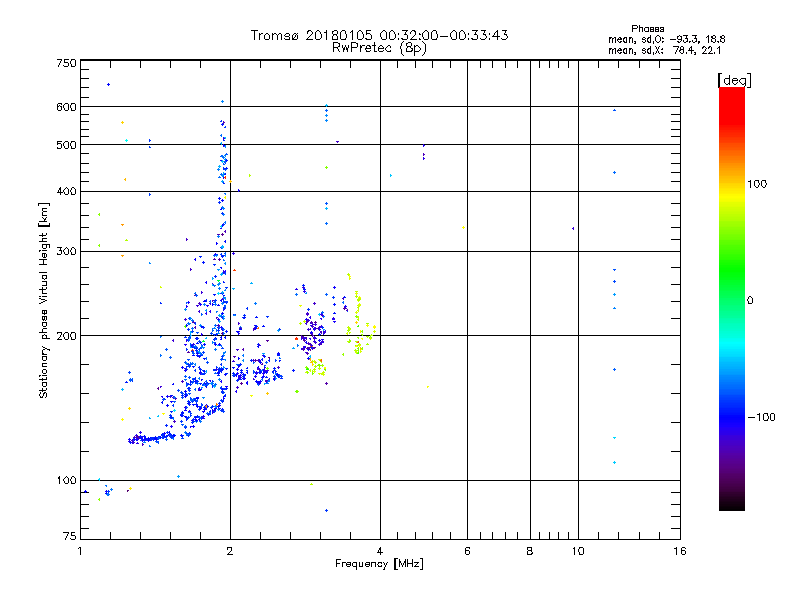Image resolution: width=800 pixels, height=600 pixels.
Task: Click the colorbar tick label '-100'
Action: click(761, 417)
